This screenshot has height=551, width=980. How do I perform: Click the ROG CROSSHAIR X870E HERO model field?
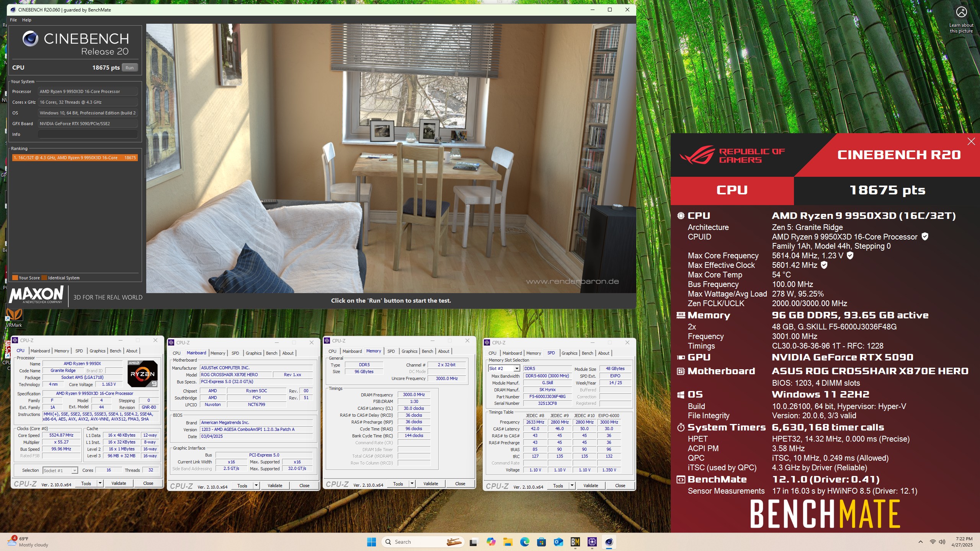pos(236,375)
